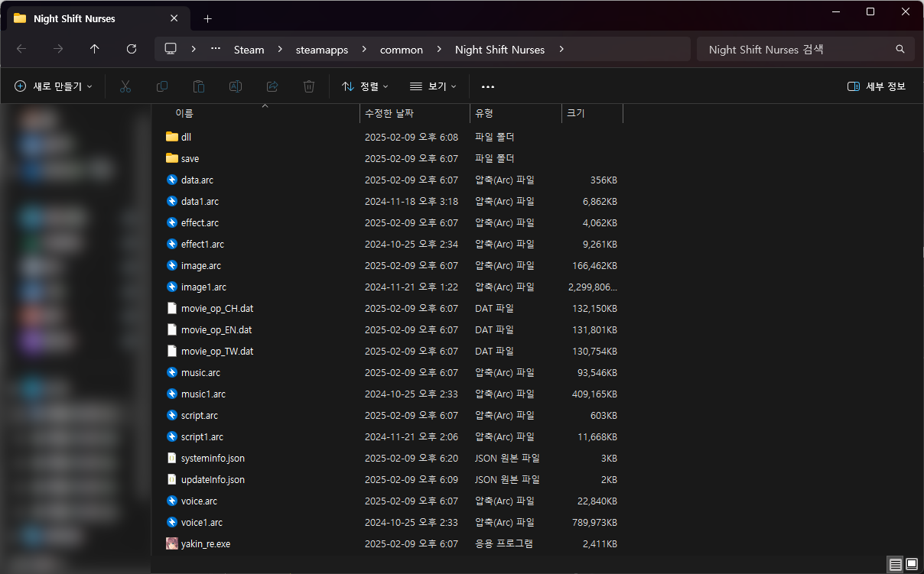The image size is (924, 574).
Task: Click the Paste clipboard icon
Action: point(199,86)
